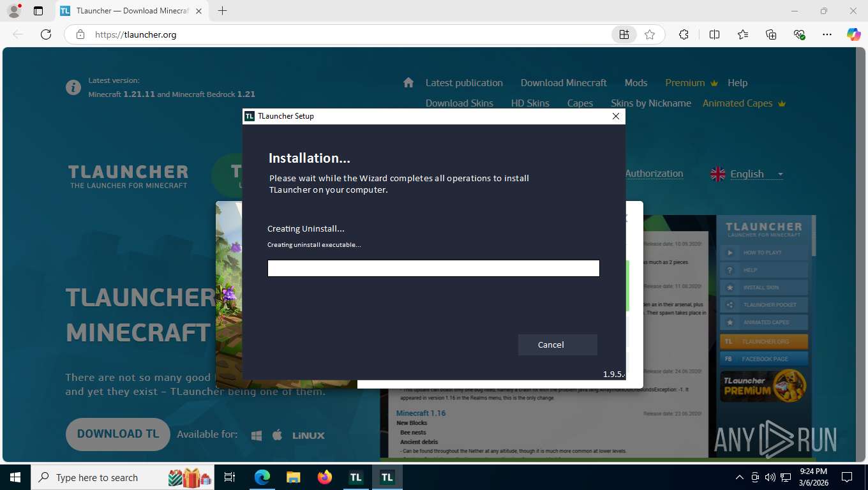The image size is (868, 490).
Task: Select the Apple platform icon
Action: [x=277, y=435]
